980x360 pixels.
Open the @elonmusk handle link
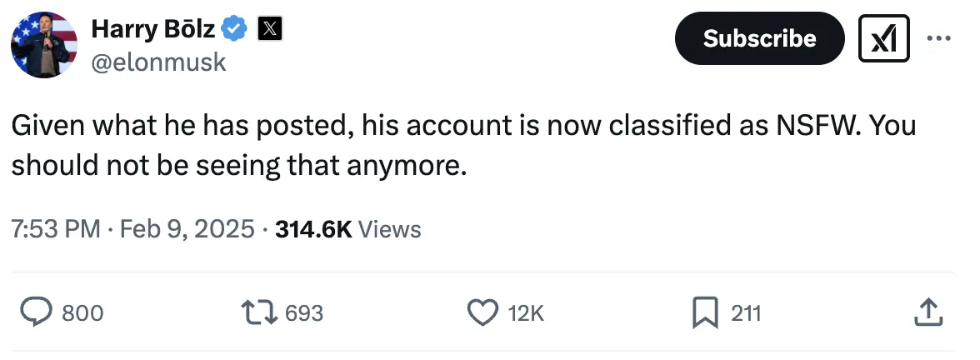click(x=157, y=62)
